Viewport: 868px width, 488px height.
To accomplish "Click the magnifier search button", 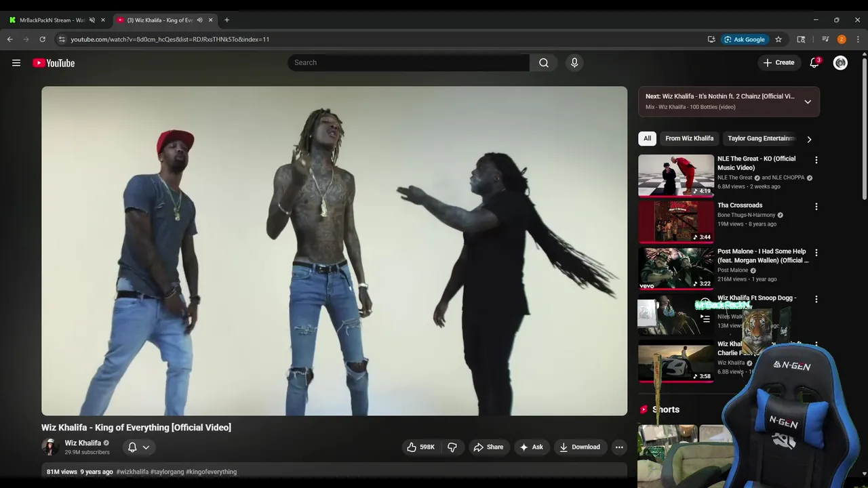I will pyautogui.click(x=544, y=62).
